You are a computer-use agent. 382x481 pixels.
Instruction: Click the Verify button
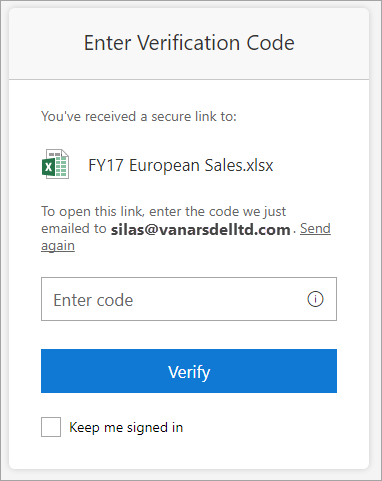tap(189, 371)
